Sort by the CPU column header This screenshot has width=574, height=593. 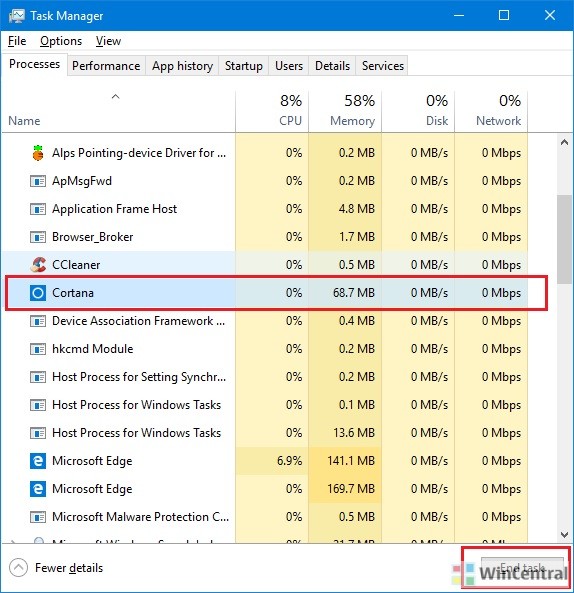272,111
